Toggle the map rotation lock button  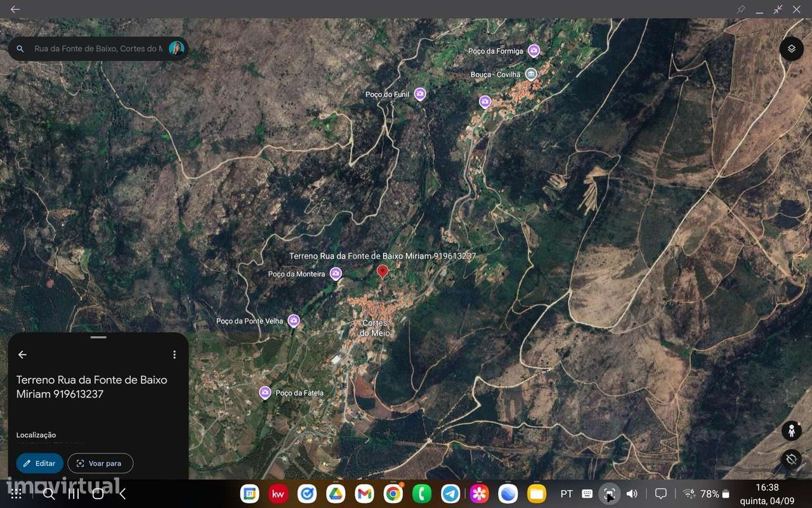click(x=791, y=458)
